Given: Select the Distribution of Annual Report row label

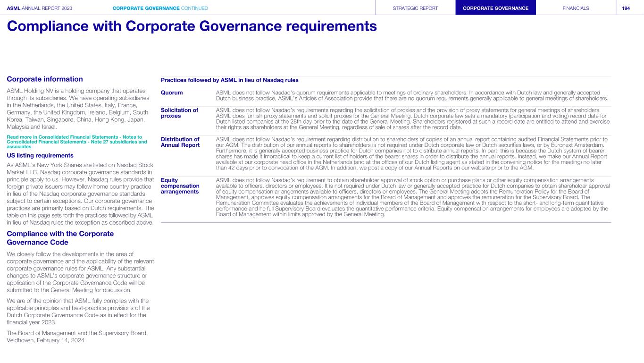Looking at the screenshot, I should pos(180,142).
